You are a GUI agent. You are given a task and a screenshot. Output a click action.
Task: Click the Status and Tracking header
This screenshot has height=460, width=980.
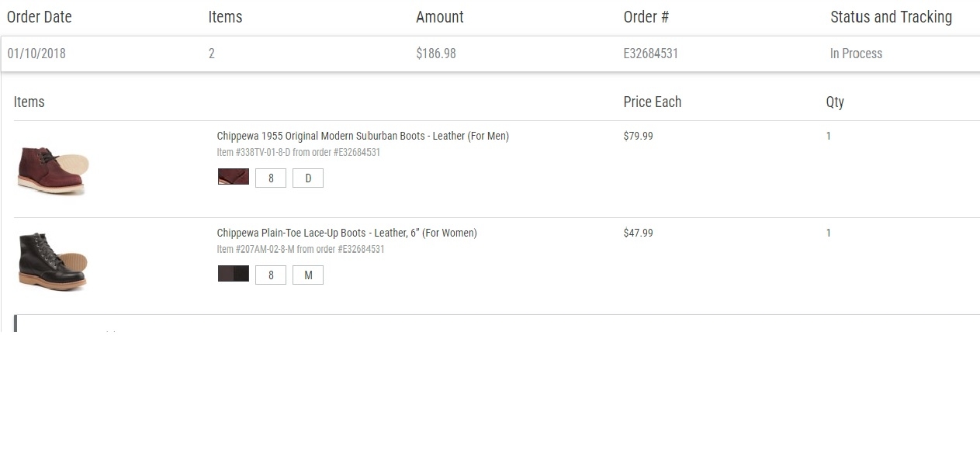[x=891, y=17]
